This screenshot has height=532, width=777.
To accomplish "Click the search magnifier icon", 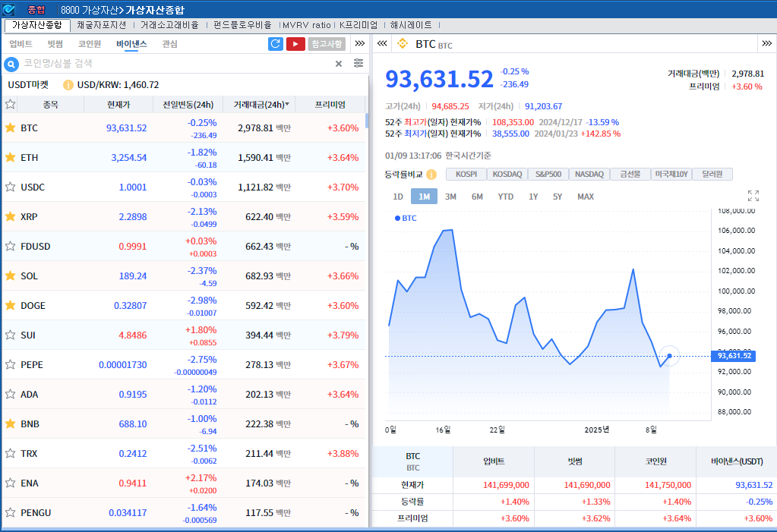I will pos(11,64).
